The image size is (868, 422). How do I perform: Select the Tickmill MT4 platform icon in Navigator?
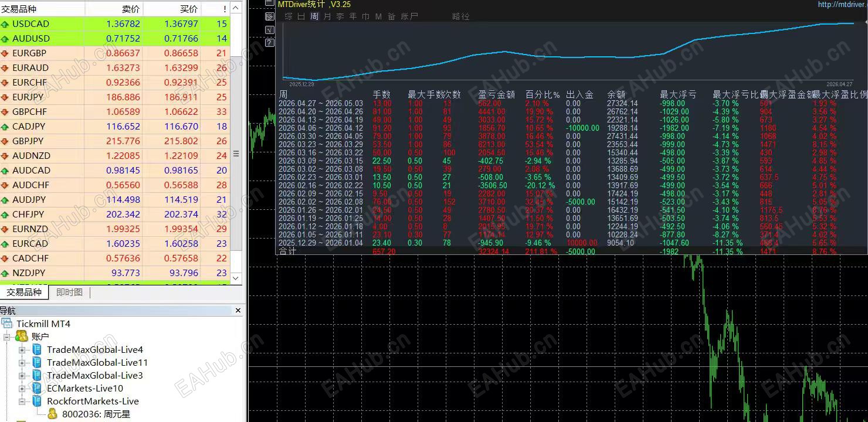(x=7, y=324)
